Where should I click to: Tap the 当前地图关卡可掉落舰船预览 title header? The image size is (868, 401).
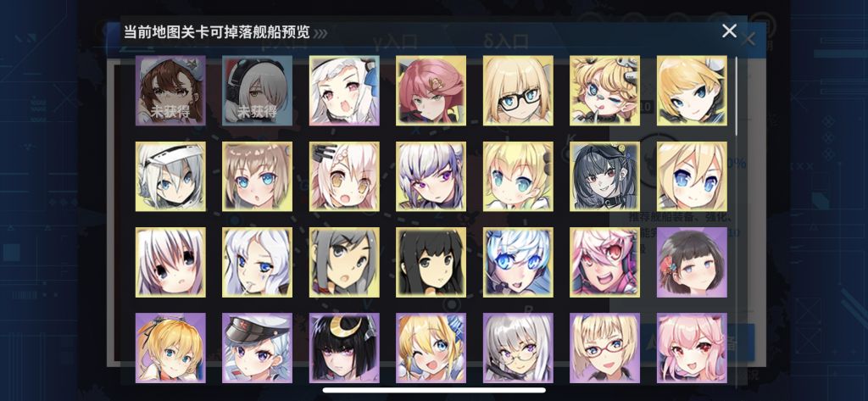pos(216,31)
